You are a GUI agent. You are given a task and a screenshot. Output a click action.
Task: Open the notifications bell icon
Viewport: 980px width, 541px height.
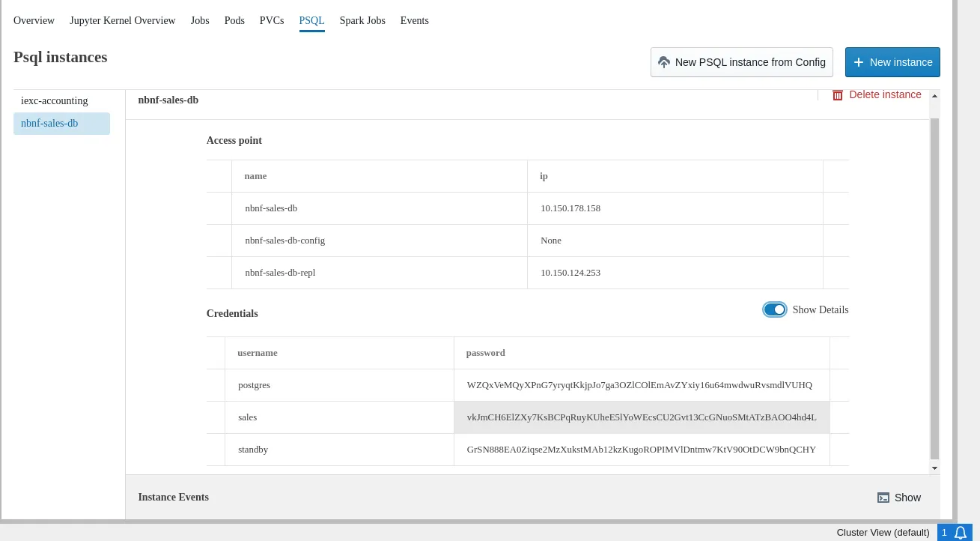(x=961, y=533)
